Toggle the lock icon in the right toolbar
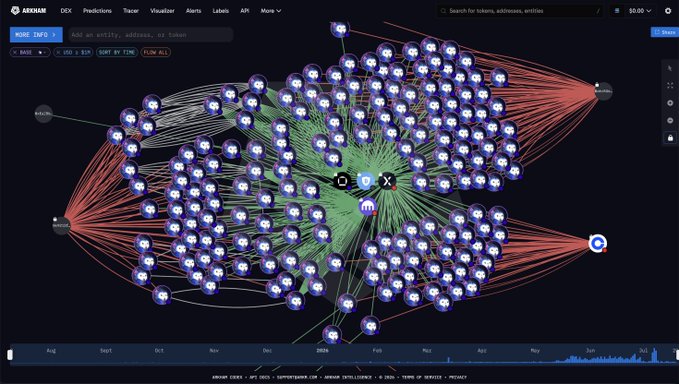 click(x=670, y=138)
